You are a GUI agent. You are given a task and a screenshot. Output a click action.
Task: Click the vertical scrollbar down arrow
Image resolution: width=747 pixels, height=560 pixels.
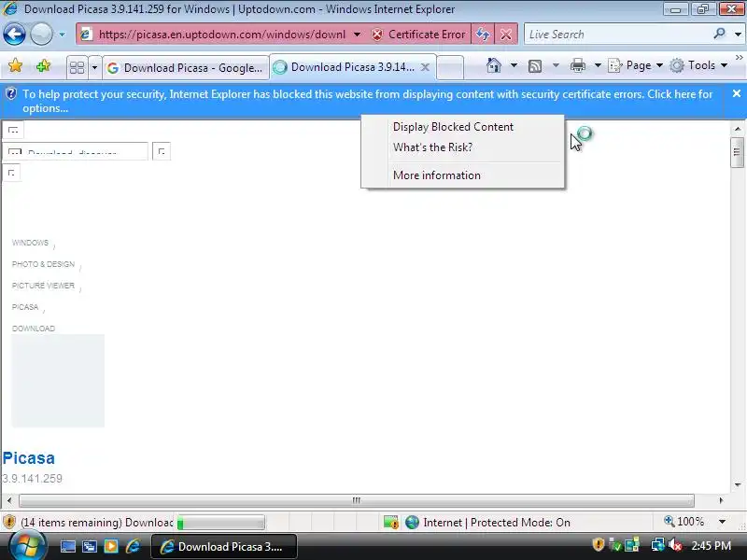(738, 485)
